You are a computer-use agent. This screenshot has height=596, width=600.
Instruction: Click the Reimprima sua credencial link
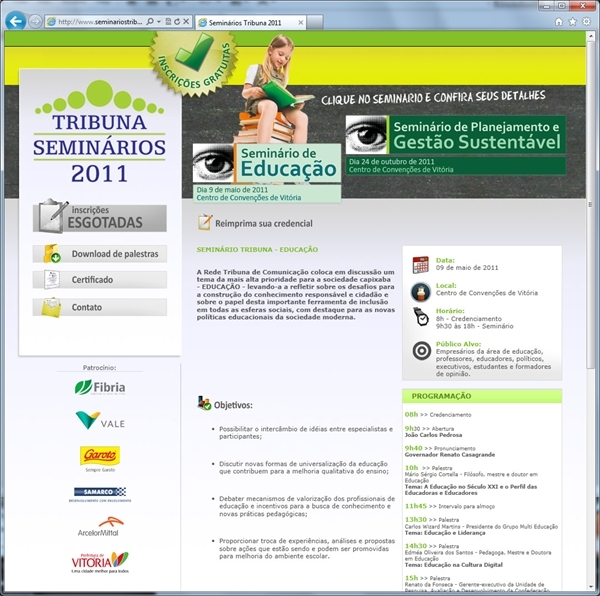(264, 223)
